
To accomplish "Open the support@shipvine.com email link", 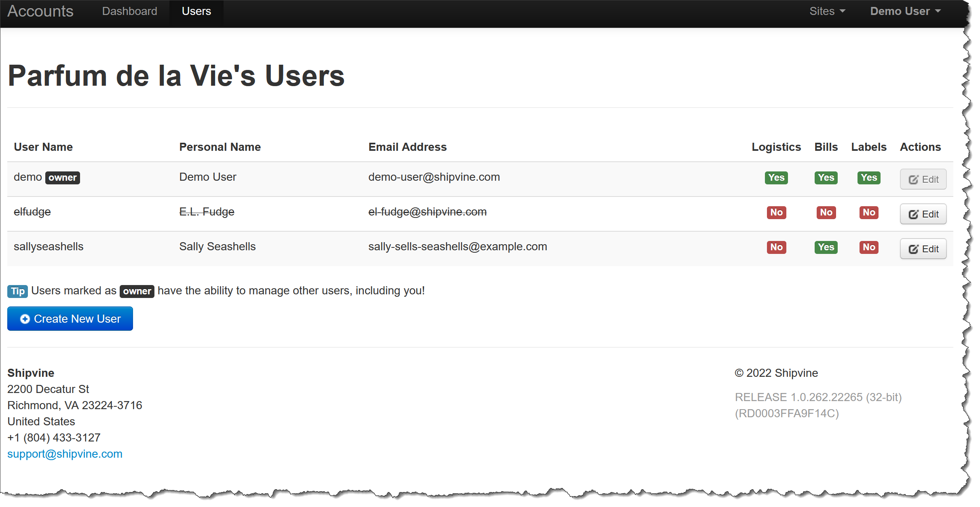I will click(65, 454).
